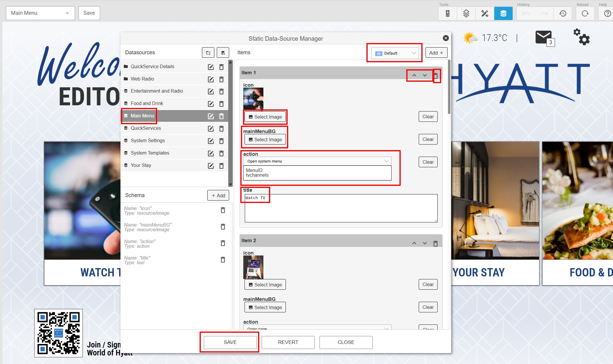
Task: Click the Item 1 title text field
Action: pyautogui.click(x=341, y=208)
